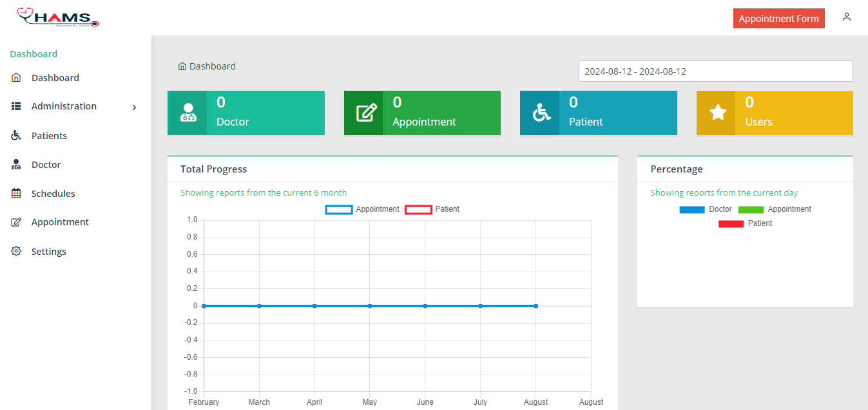
Task: Select Appointment in sidebar menu
Action: 60,222
